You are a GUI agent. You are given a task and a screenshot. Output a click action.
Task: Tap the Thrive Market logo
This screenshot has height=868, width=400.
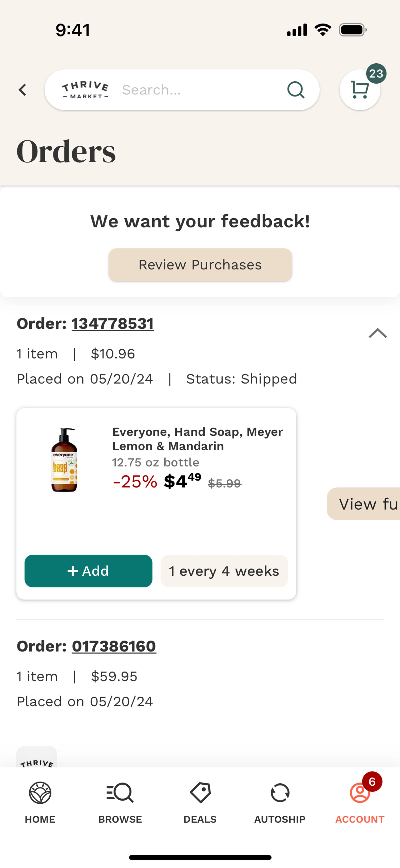(85, 90)
